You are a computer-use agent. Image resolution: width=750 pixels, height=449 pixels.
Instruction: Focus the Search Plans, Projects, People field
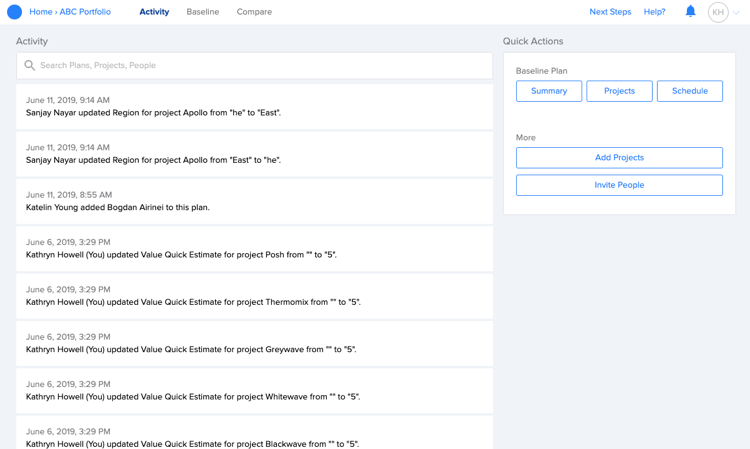(254, 66)
